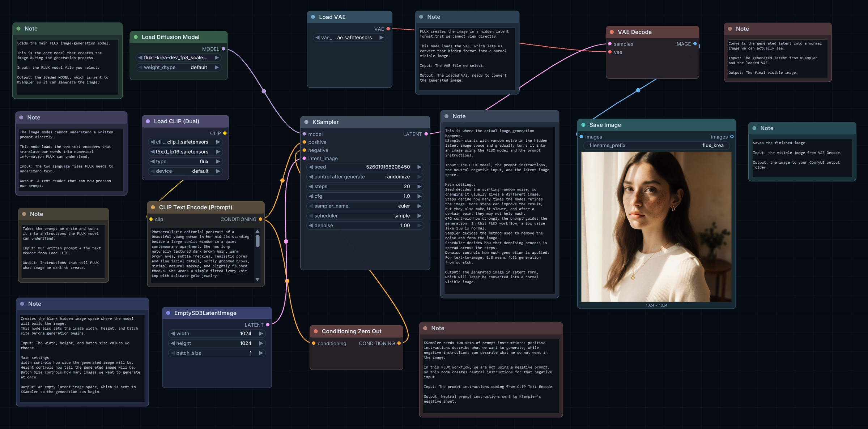868x429 pixels.
Task: Click the KSampler negative input socket
Action: coord(304,150)
